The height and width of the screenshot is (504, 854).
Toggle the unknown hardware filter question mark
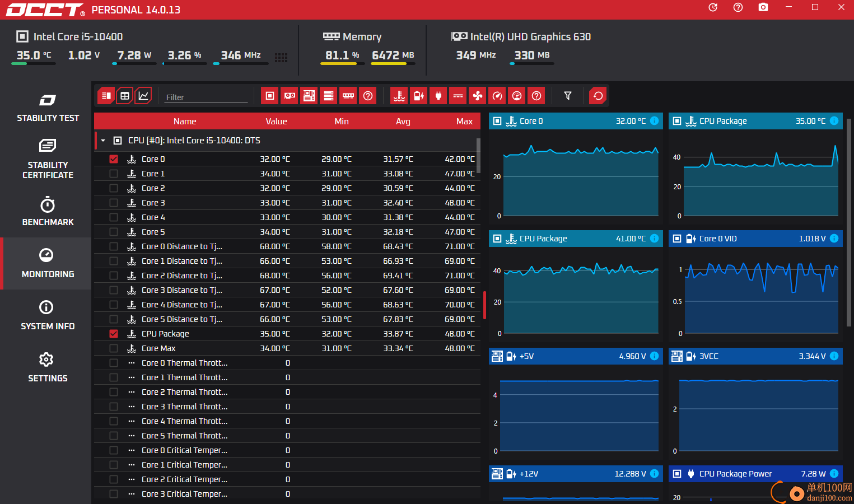coord(368,96)
